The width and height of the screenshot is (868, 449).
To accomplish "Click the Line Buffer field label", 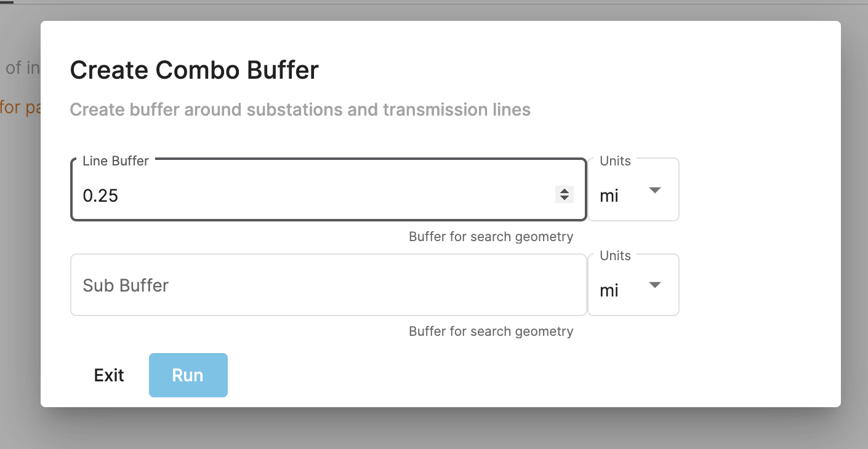I will point(115,161).
